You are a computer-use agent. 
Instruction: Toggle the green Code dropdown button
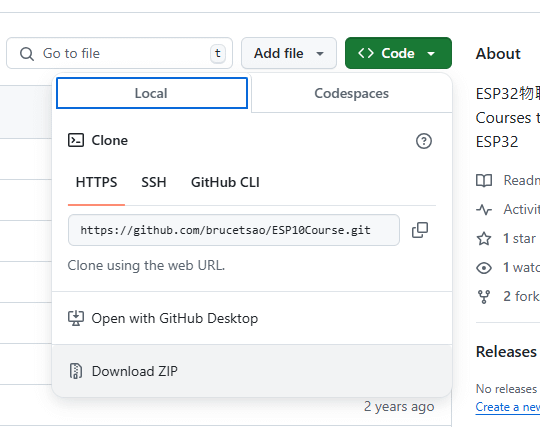(398, 53)
